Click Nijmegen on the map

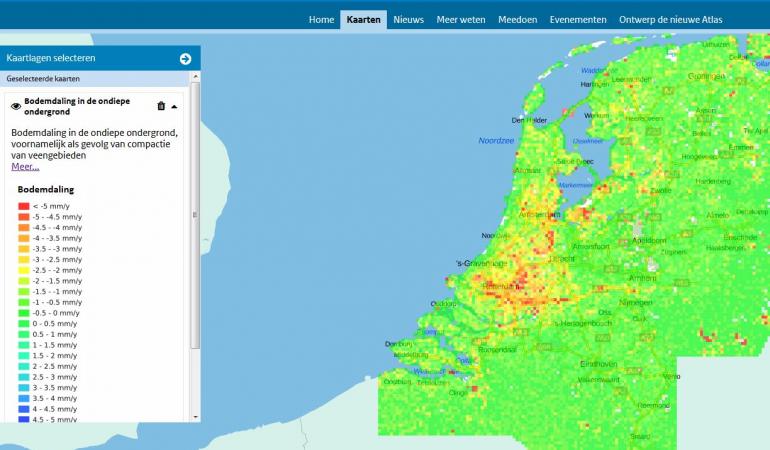pyautogui.click(x=636, y=303)
